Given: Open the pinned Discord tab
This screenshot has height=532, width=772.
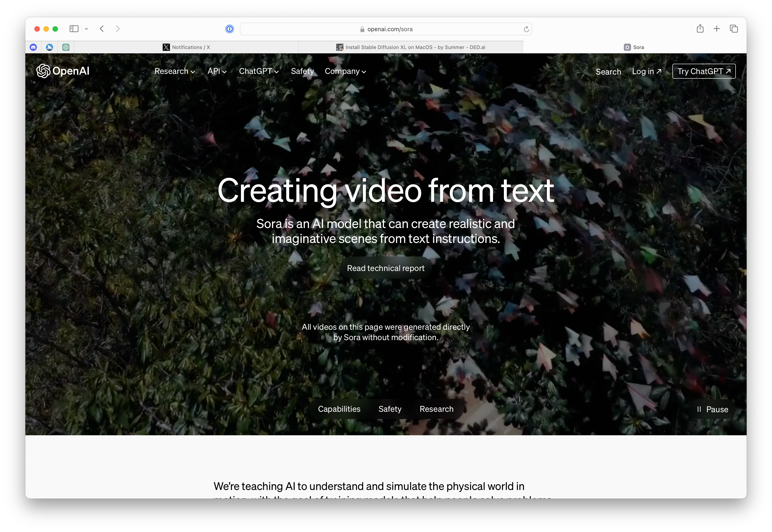Looking at the screenshot, I should pos(33,47).
